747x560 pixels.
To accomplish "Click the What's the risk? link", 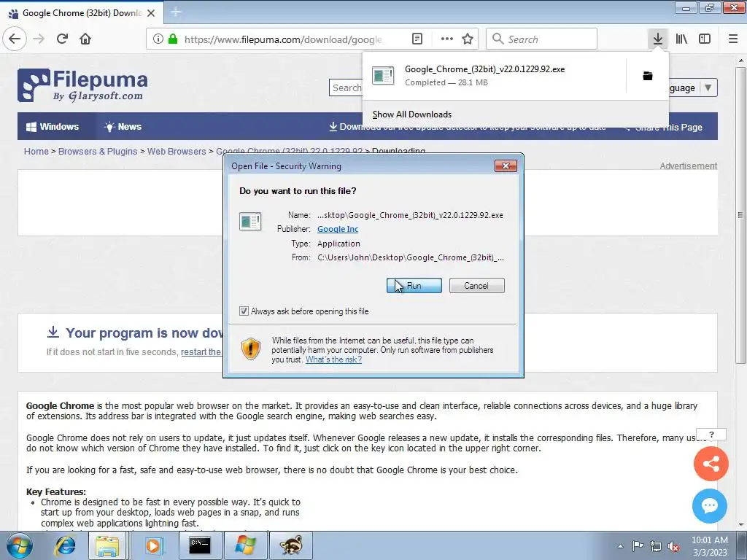I will point(333,359).
